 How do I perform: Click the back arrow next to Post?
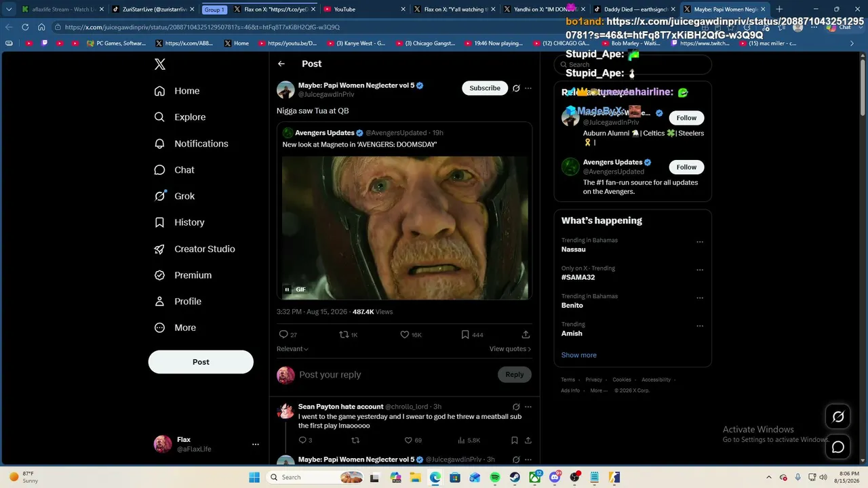click(x=281, y=64)
